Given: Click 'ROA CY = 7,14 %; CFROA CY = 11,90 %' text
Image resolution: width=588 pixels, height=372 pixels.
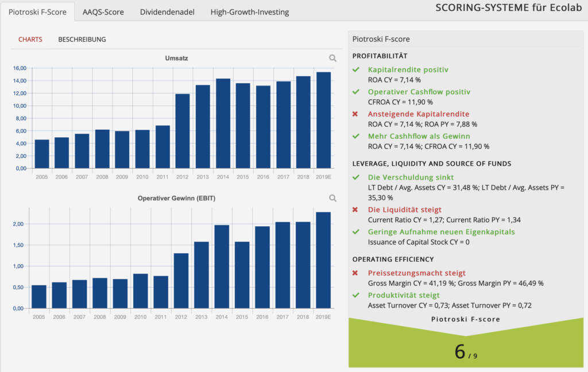Looking at the screenshot, I should 428,146.
